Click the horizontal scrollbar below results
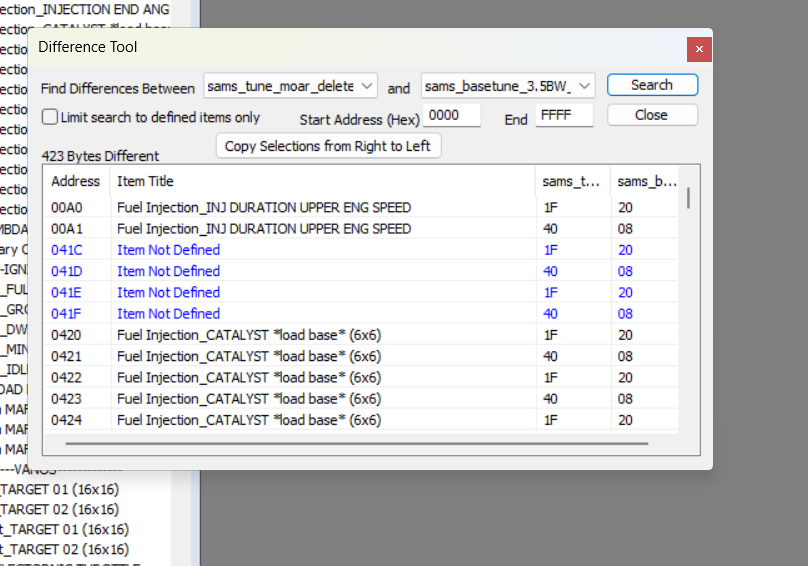This screenshot has width=808, height=566. [x=358, y=440]
